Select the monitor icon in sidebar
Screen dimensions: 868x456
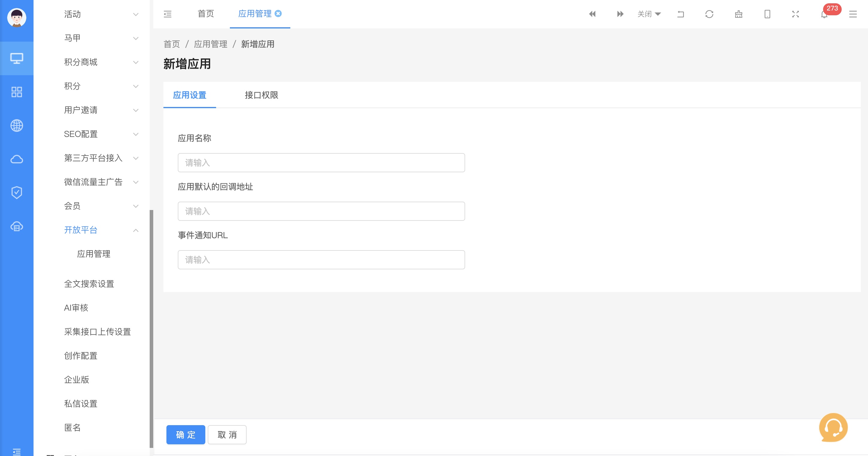pos(16,58)
